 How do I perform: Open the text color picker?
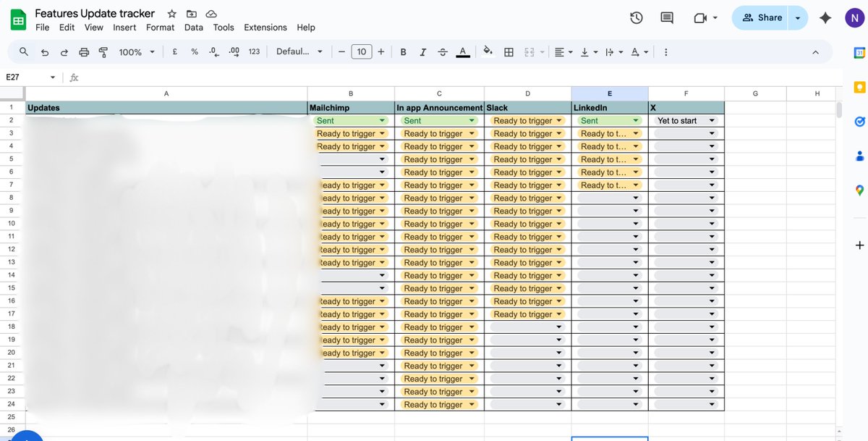coord(463,52)
